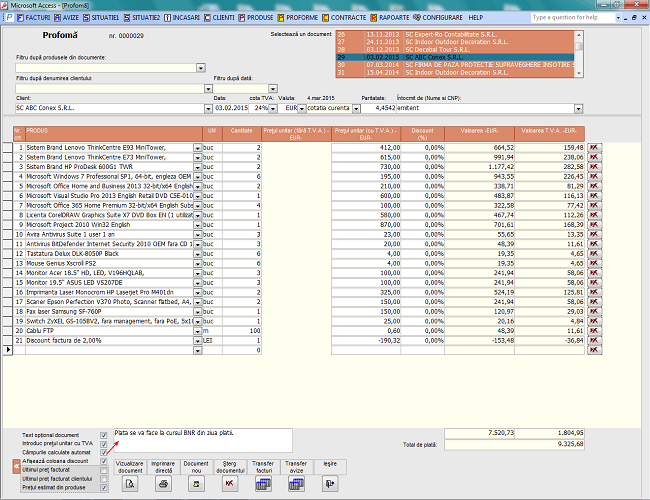Toggle Introduc prețul unitar cu TVA
This screenshot has height=500, width=650.
pos(104,444)
